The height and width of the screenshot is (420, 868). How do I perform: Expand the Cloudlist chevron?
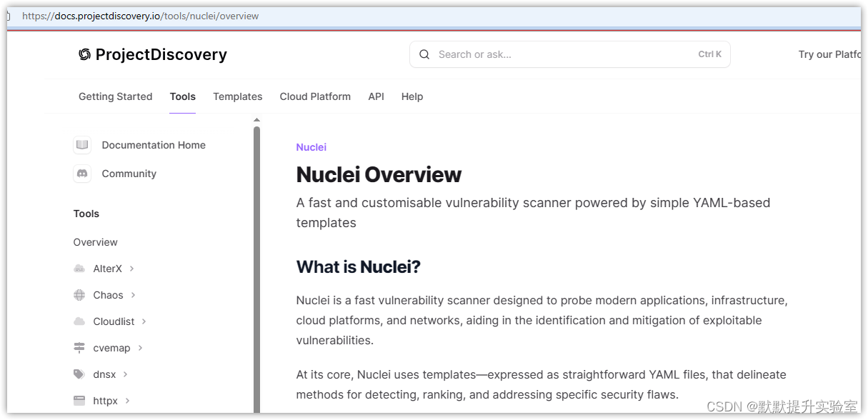(x=144, y=321)
